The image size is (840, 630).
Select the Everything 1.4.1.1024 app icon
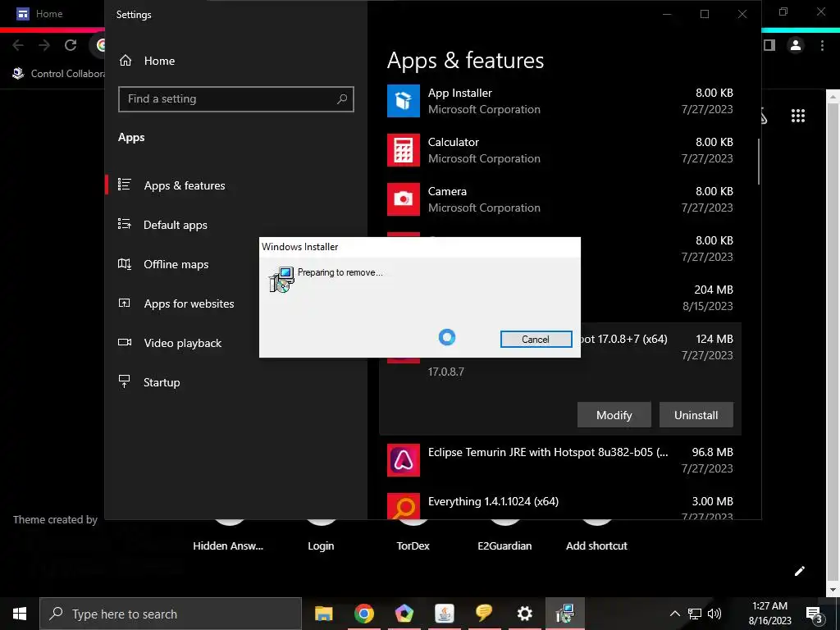pyautogui.click(x=404, y=506)
